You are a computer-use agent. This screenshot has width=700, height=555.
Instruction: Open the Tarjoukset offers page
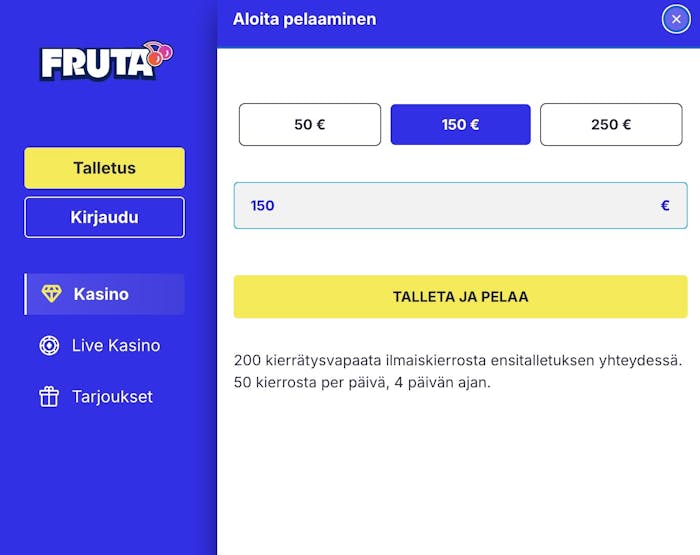pos(112,397)
